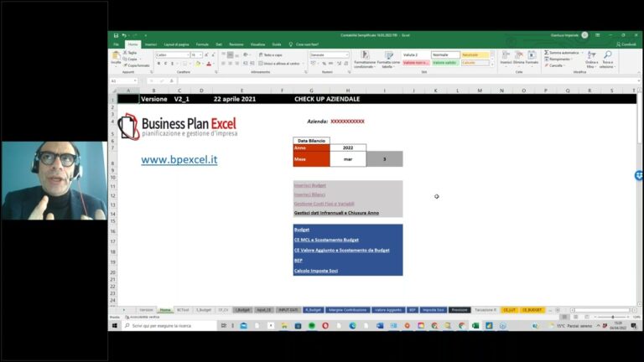644x362 pixels.
Task: Toggle italic formatting
Action: click(165, 64)
